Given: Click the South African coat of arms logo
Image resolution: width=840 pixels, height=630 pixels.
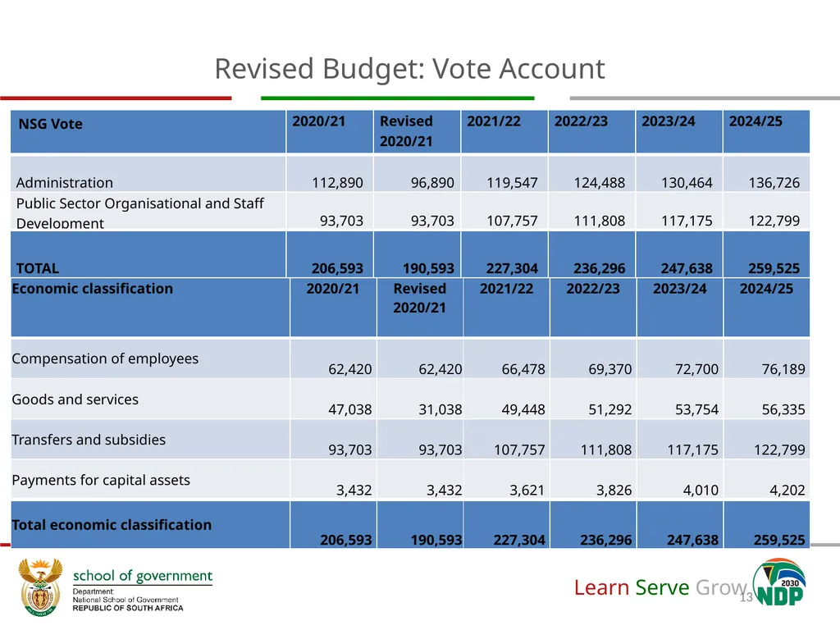Looking at the screenshot, I should point(41,587).
